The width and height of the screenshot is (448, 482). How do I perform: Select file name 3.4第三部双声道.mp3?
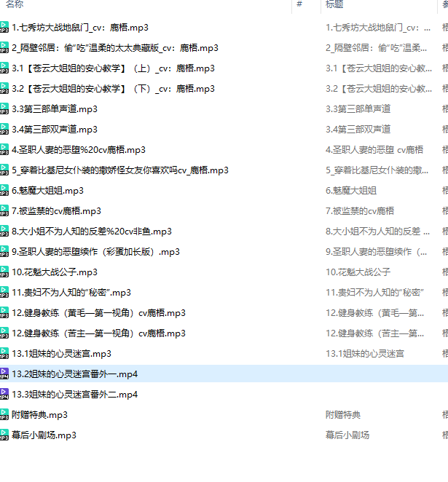tap(55, 130)
